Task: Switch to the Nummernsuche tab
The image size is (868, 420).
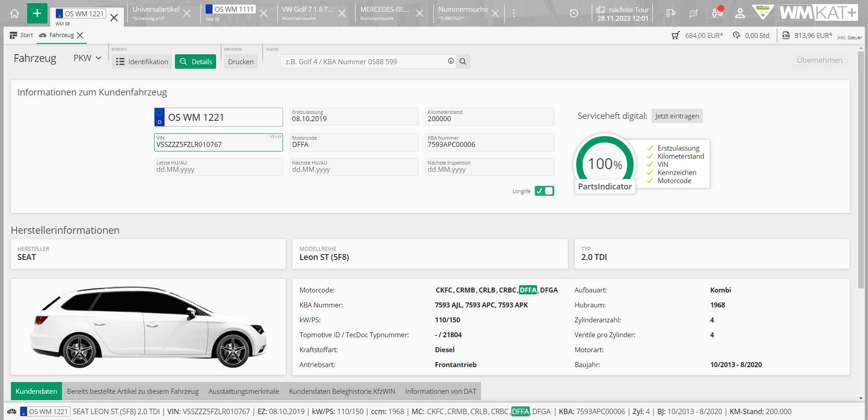Action: pyautogui.click(x=463, y=13)
